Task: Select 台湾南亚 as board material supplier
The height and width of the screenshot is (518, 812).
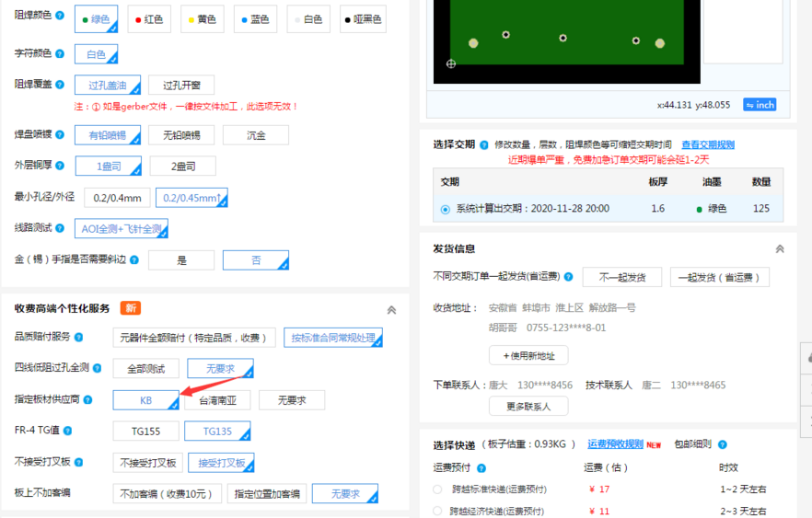Action: coord(217,400)
